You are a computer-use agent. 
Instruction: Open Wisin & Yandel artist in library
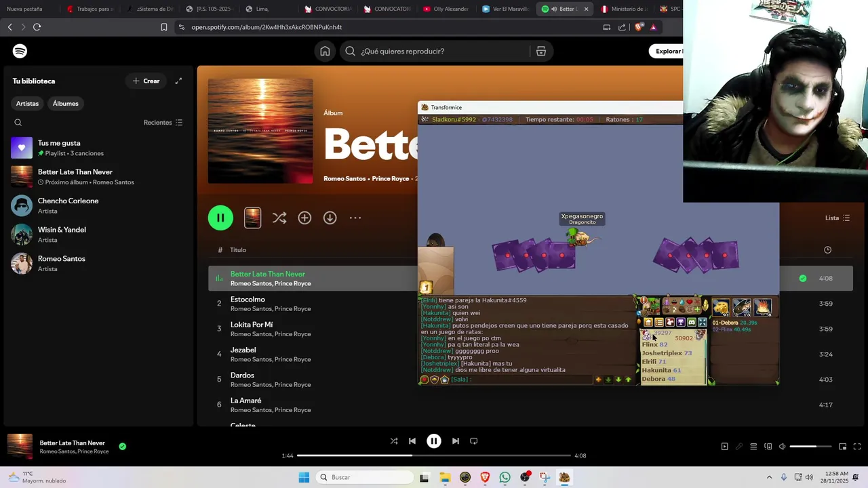point(98,235)
